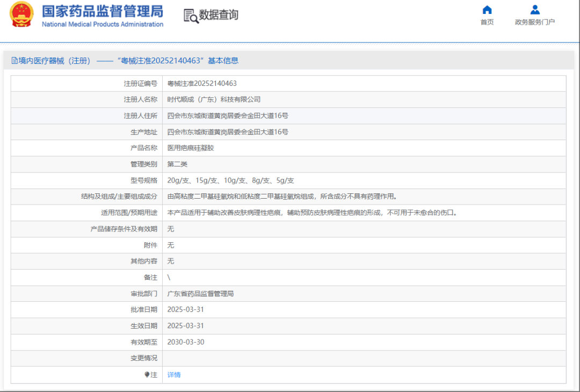Click the 审批部门 label
The height and width of the screenshot is (392, 580).
[x=144, y=294]
